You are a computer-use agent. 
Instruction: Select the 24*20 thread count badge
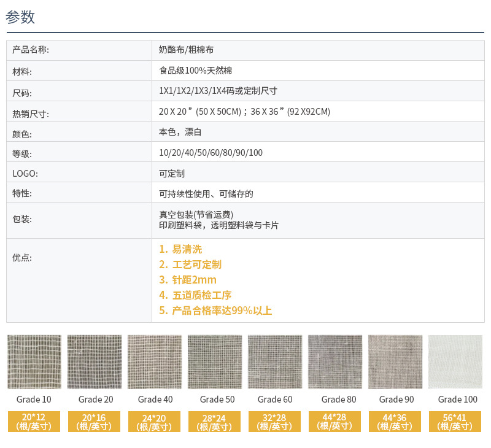(x=154, y=422)
